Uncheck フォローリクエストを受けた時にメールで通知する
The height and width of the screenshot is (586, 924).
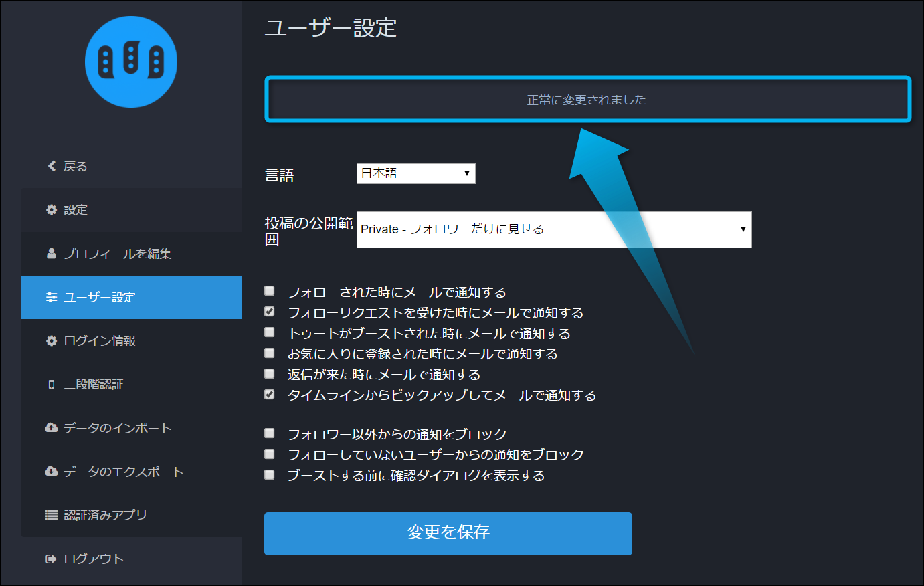click(270, 312)
